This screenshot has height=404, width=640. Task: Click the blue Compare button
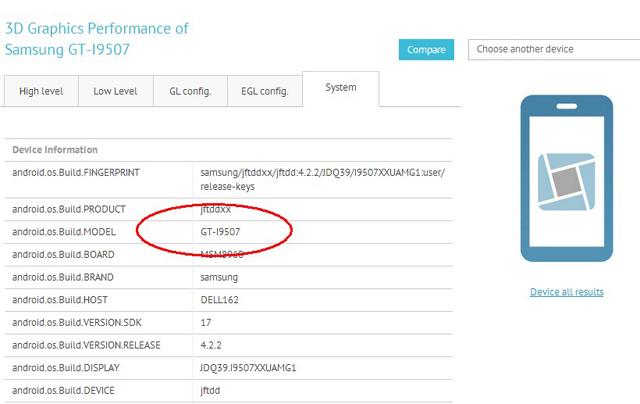pos(426,49)
